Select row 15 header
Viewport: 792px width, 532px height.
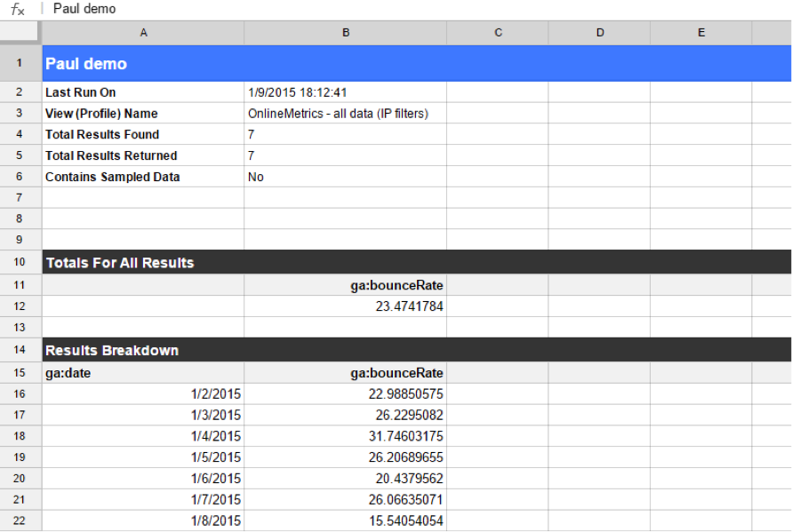[20, 373]
